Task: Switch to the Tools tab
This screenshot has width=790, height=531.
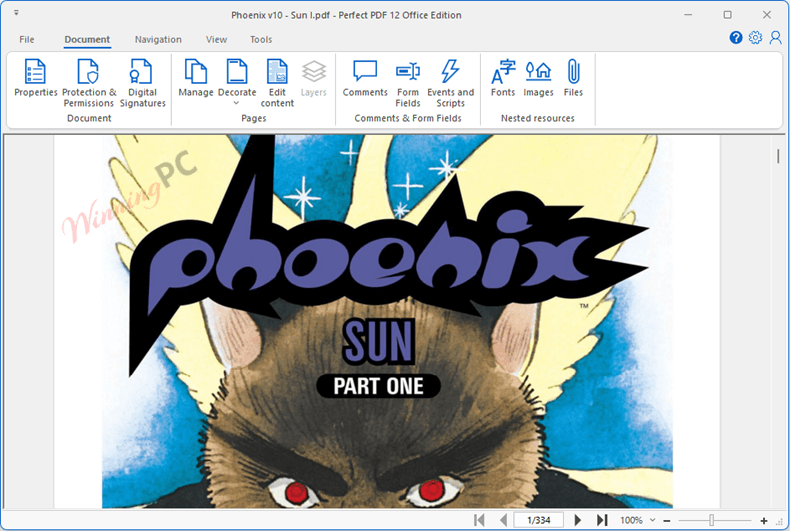Action: [x=261, y=39]
